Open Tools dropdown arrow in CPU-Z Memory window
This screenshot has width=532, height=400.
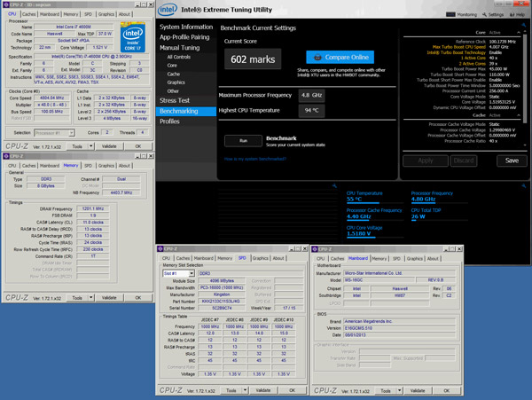91,297
